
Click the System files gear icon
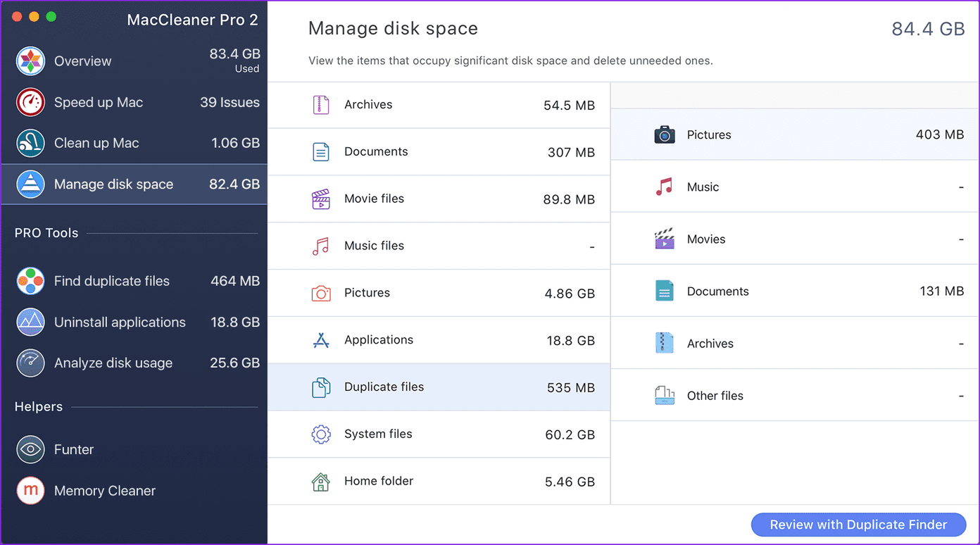(x=321, y=434)
